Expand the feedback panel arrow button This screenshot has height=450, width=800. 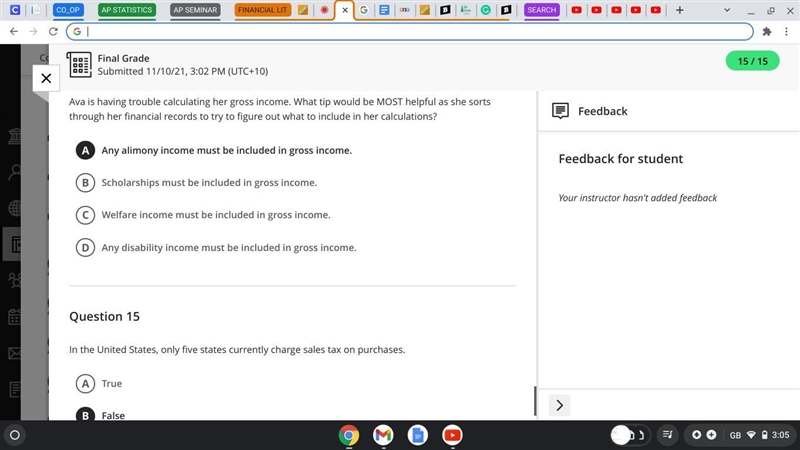[560, 405]
